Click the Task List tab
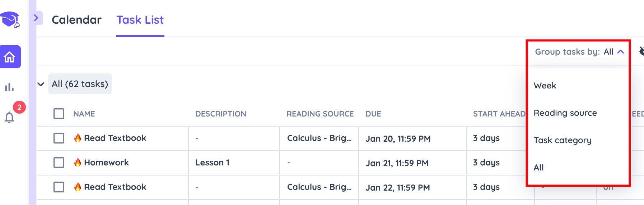Screen dimensions: 644x205 pos(140,20)
